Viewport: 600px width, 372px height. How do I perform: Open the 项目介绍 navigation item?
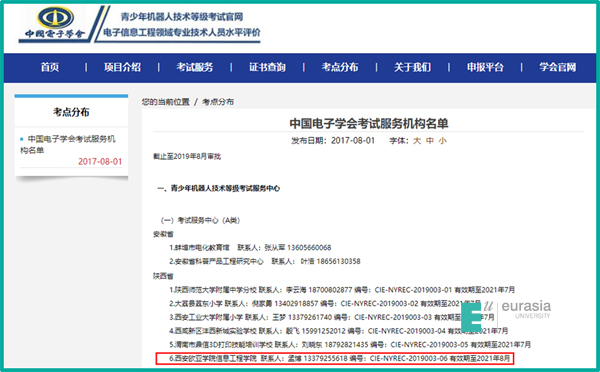click(x=122, y=67)
